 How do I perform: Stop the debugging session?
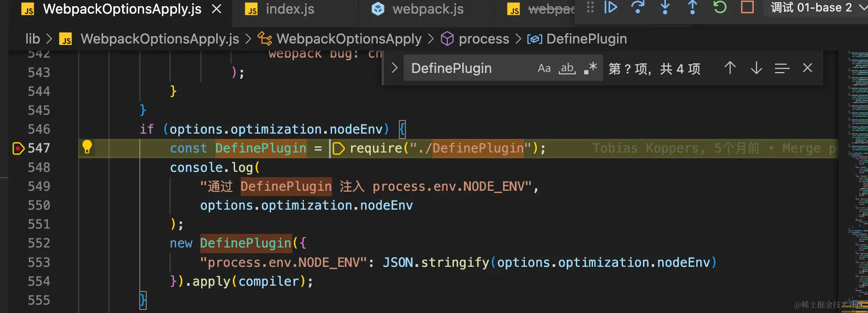click(747, 7)
